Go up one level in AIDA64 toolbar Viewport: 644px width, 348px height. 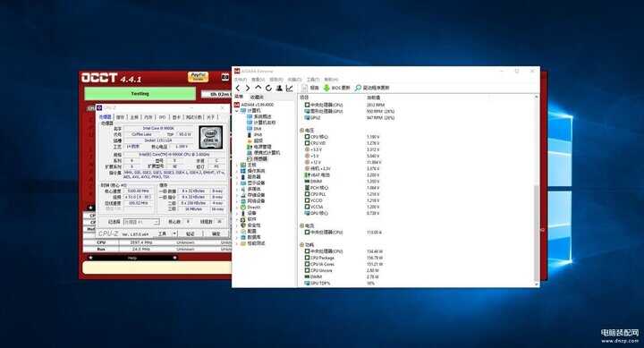pos(258,88)
